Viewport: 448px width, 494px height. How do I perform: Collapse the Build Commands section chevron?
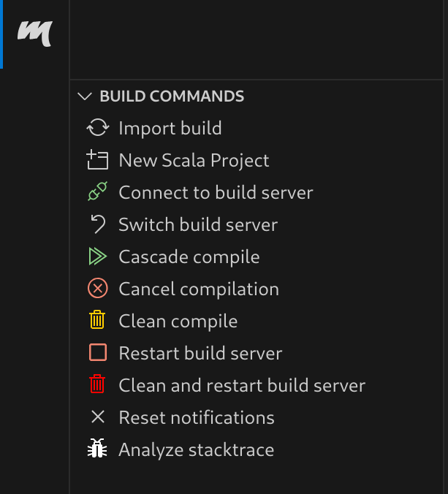[x=85, y=96]
